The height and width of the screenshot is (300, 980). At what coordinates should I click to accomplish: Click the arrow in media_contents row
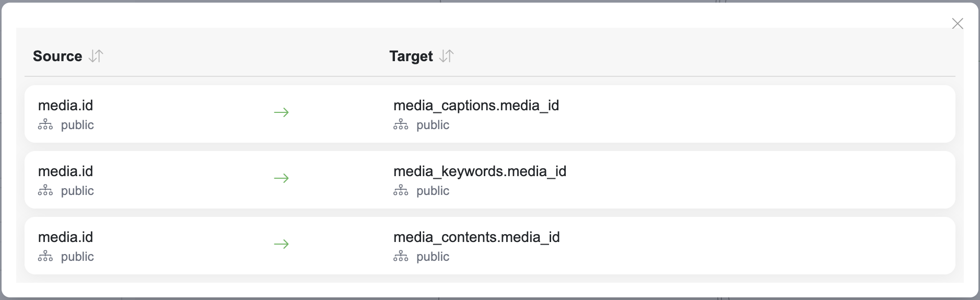281,244
